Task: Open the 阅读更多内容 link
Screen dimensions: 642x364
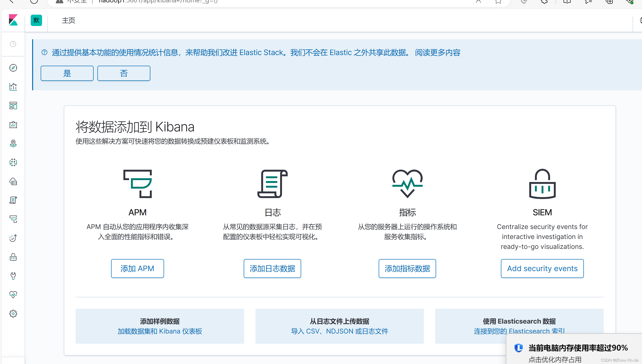Action: pos(438,52)
